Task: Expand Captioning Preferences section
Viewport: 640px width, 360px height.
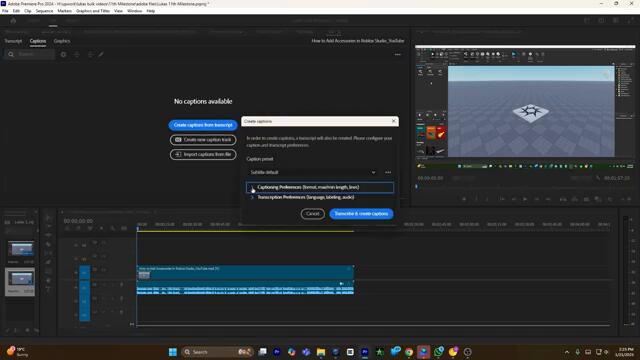Action: click(x=252, y=187)
